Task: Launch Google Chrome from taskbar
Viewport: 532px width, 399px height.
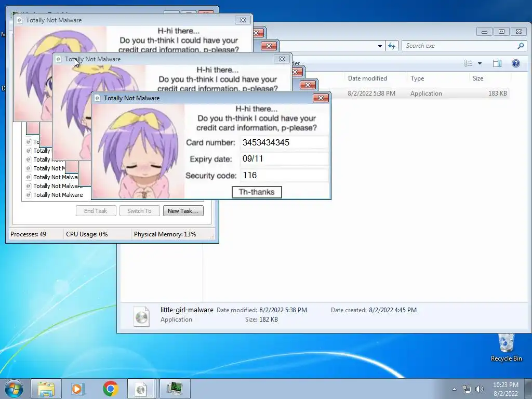Action: [110, 389]
